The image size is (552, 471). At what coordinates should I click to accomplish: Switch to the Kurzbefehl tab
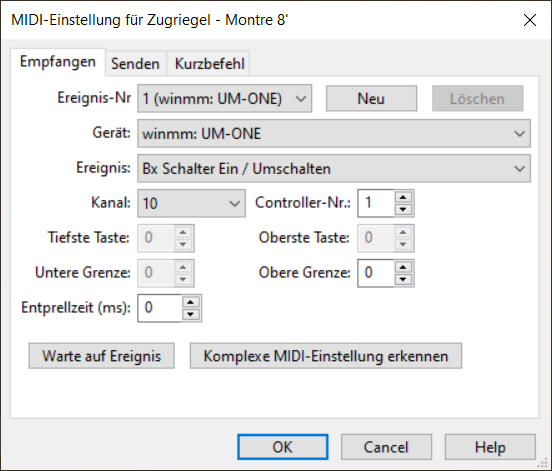[x=209, y=64]
